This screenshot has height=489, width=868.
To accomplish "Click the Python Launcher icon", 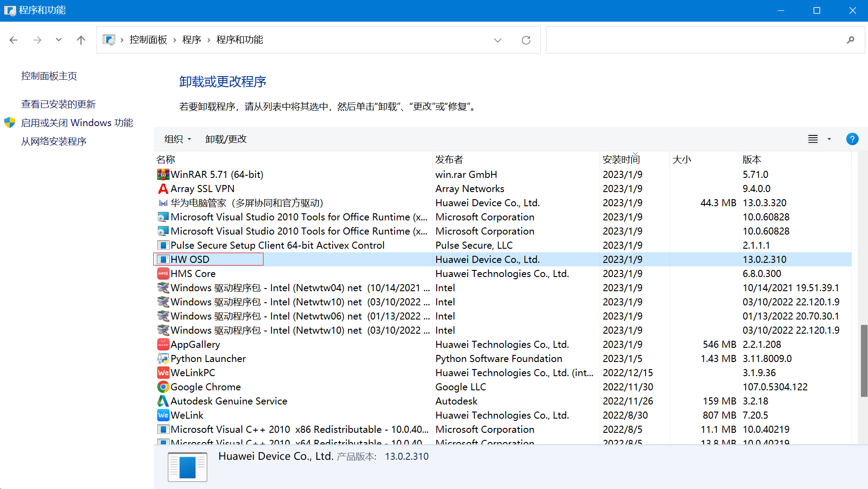I will [x=163, y=358].
